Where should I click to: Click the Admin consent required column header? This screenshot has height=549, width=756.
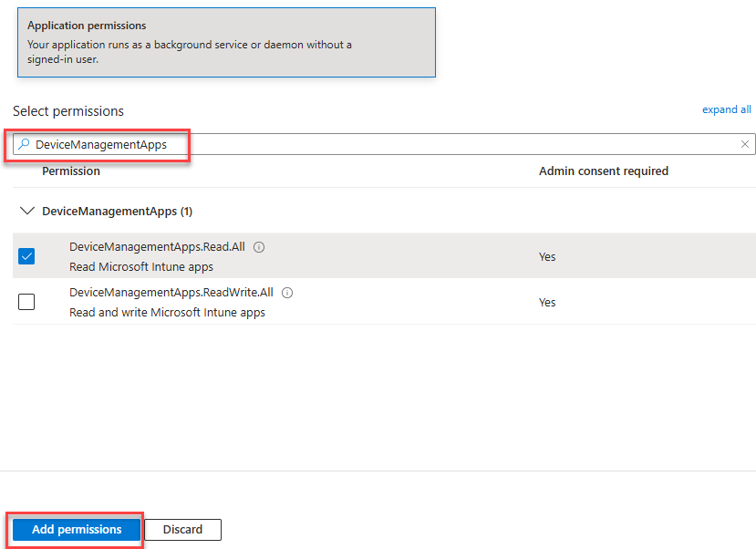pos(603,171)
